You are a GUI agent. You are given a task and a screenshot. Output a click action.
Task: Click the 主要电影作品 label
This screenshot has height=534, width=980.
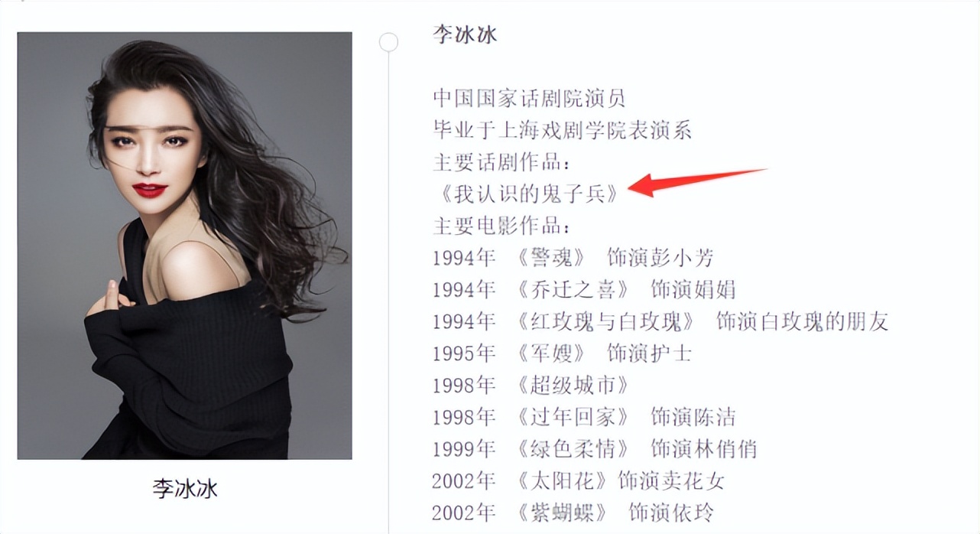point(502,226)
